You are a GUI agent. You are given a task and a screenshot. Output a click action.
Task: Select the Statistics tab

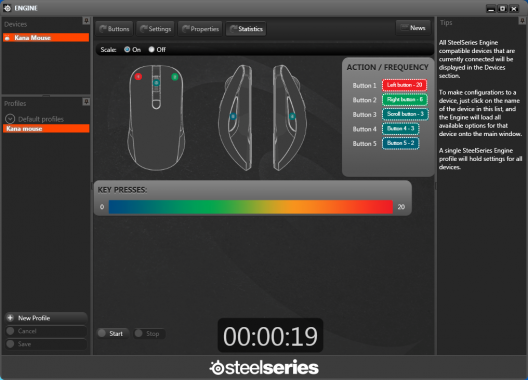[246, 29]
